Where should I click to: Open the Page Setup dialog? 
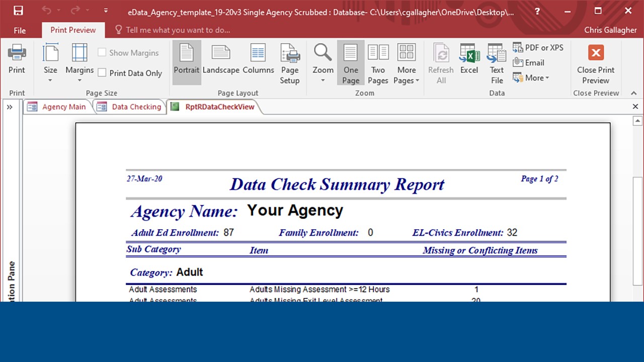point(290,63)
